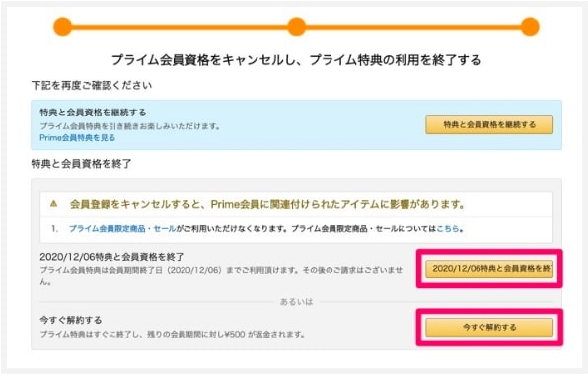The height and width of the screenshot is (376, 588).
Task: Click the yellow warning triangle icon
Action: [54, 204]
